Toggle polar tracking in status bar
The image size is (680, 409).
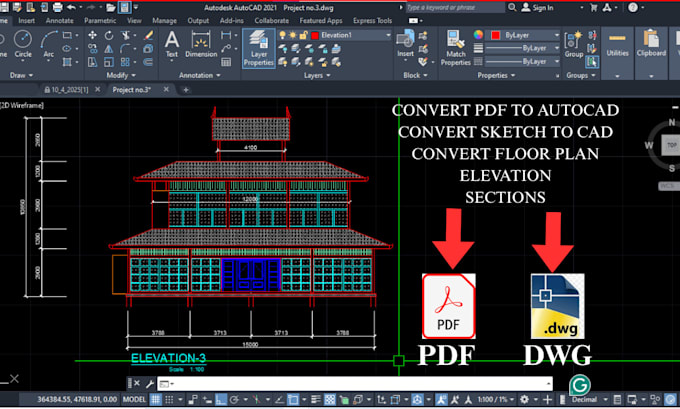(234, 399)
